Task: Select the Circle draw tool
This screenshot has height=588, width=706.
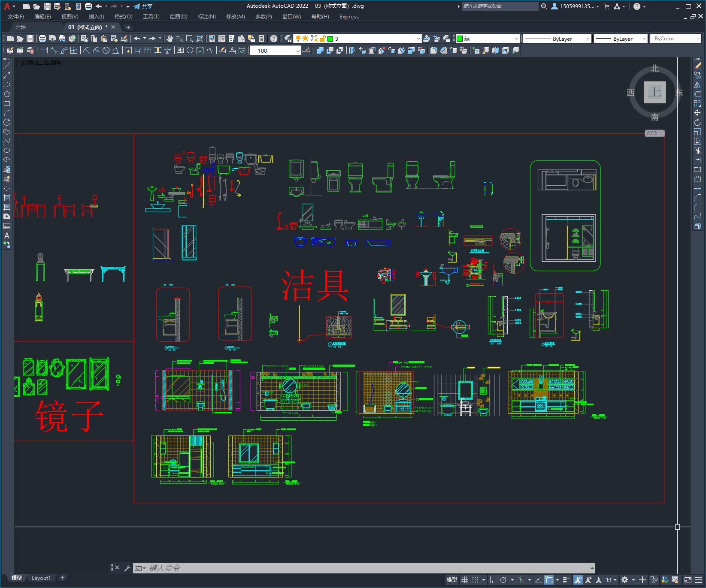Action: [x=7, y=122]
